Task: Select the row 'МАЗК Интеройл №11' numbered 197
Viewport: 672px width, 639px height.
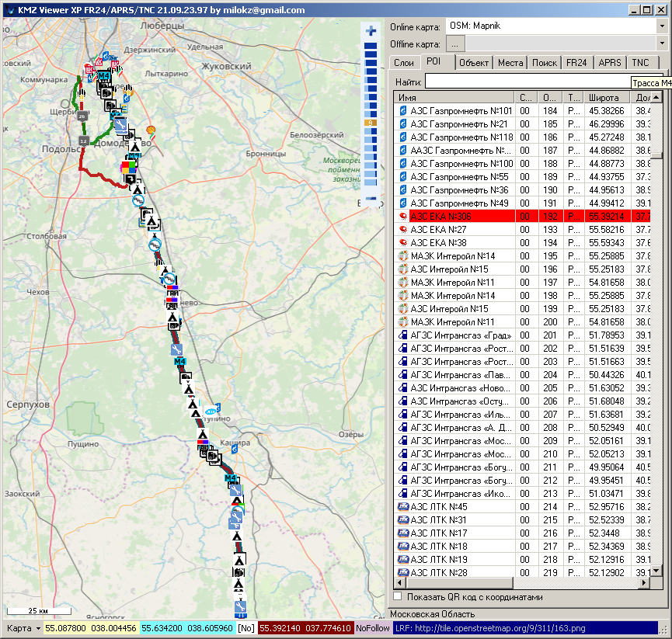Action: click(522, 283)
